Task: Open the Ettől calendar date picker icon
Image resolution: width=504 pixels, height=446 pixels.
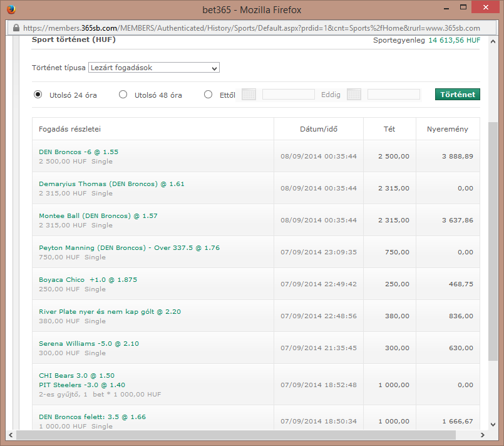Action: pos(249,95)
